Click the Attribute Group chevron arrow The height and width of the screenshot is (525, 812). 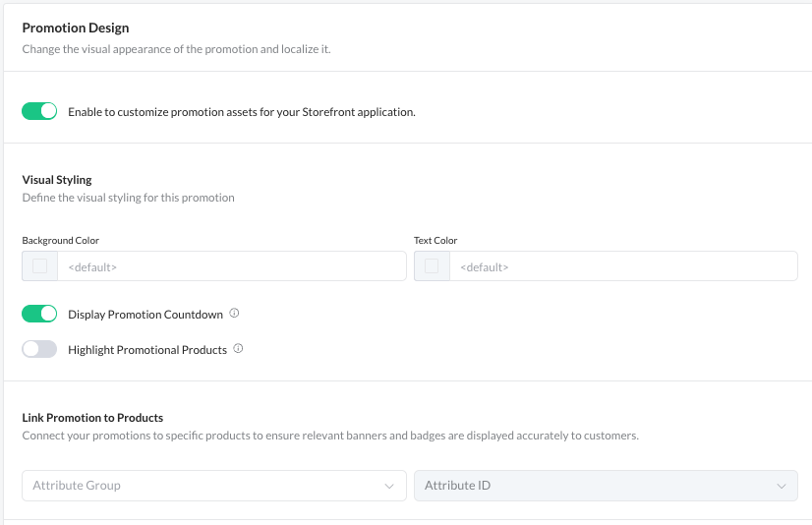[x=389, y=487]
